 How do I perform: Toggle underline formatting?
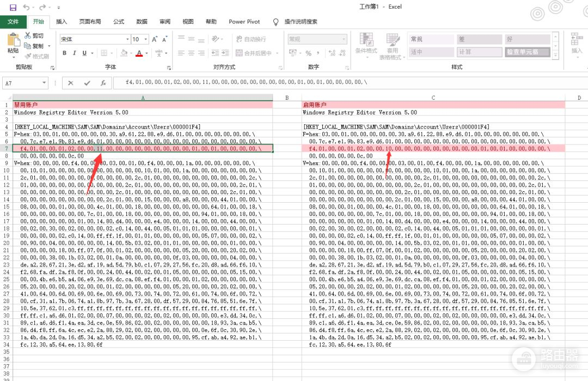pos(84,53)
